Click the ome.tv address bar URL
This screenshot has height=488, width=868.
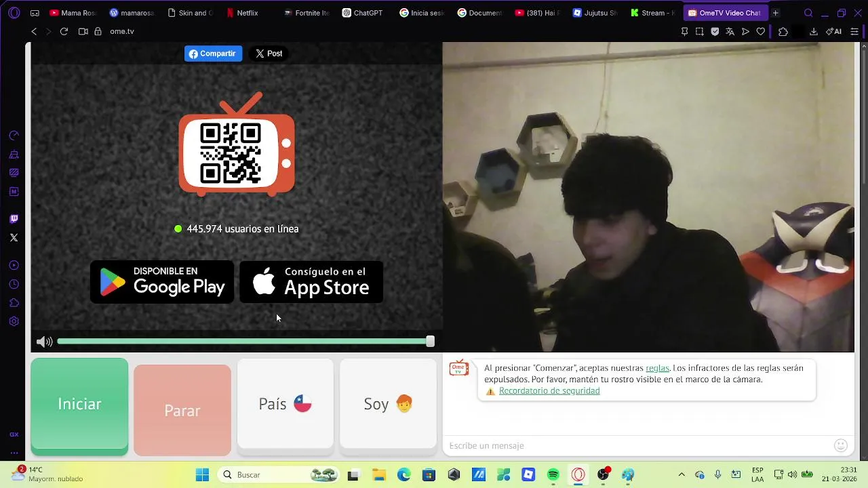[122, 31]
